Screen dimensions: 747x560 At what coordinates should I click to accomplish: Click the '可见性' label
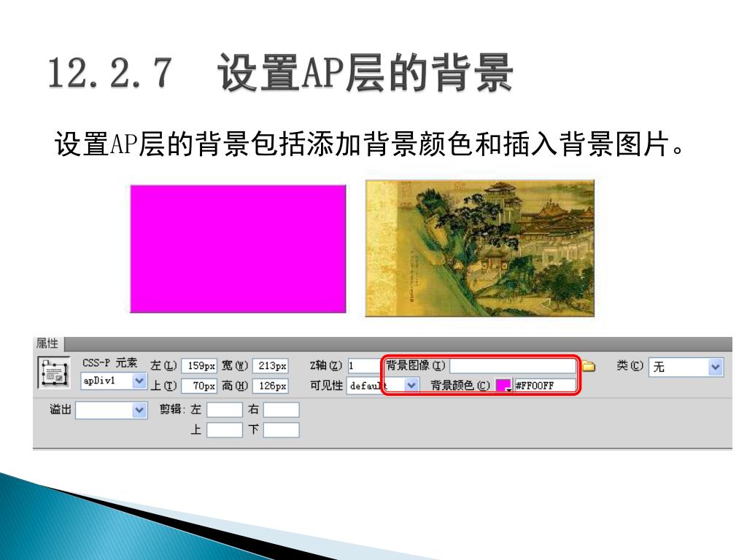[x=326, y=385]
